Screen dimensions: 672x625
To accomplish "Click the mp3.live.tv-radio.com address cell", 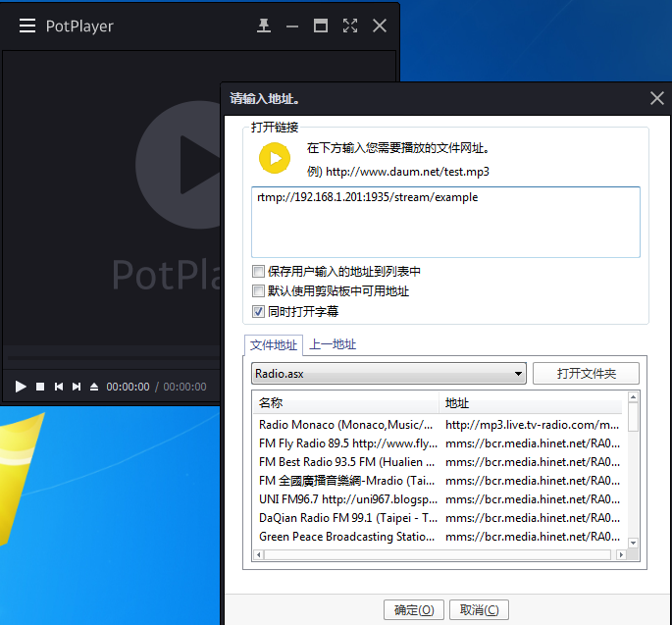I will click(x=532, y=425).
